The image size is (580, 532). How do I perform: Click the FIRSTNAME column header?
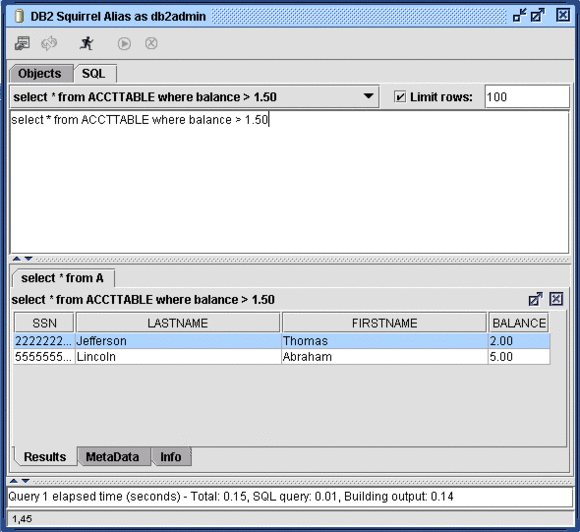(384, 323)
